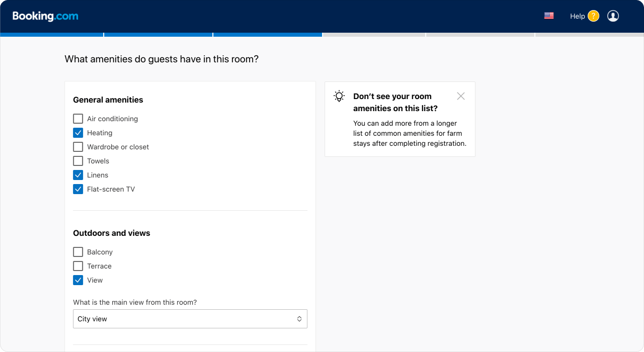Dismiss the room amenities tip card
This screenshot has height=352, width=644.
[460, 96]
